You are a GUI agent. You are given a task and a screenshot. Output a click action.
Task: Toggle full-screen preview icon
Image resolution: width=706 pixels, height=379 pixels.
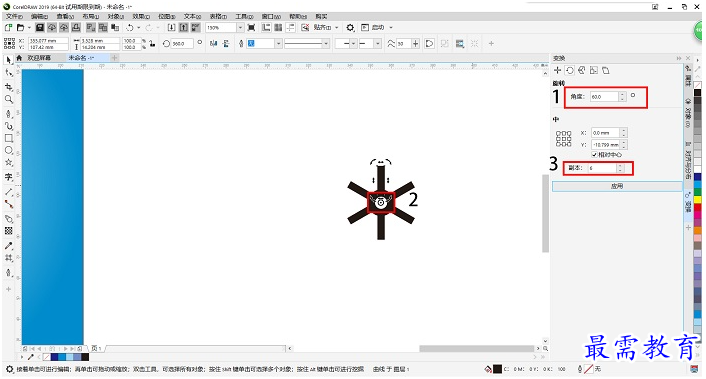click(252, 27)
